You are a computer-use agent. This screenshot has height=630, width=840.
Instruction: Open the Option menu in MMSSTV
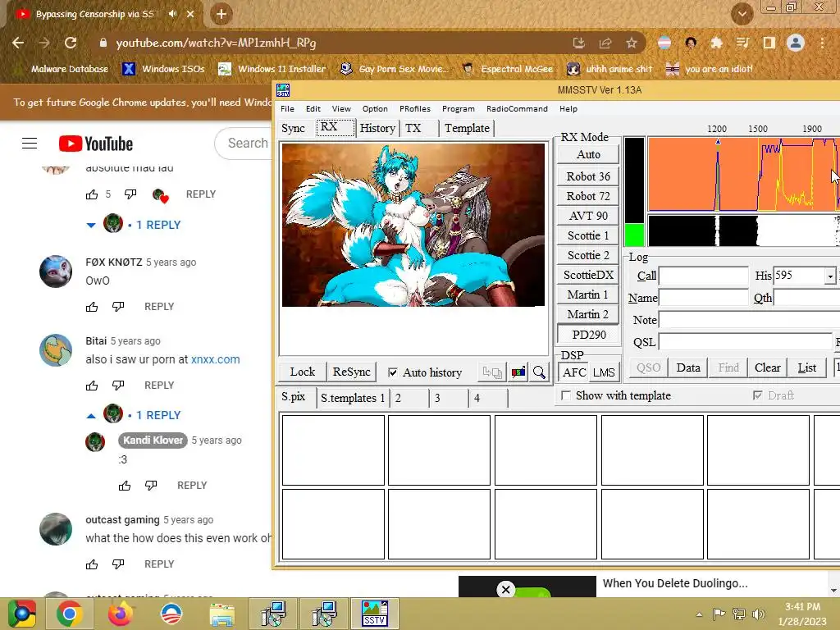(x=375, y=109)
